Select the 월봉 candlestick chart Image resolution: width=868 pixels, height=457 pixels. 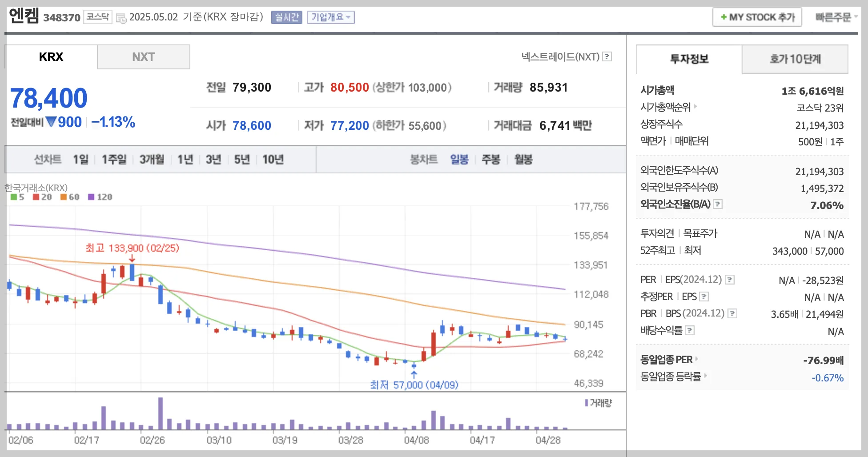(x=523, y=159)
